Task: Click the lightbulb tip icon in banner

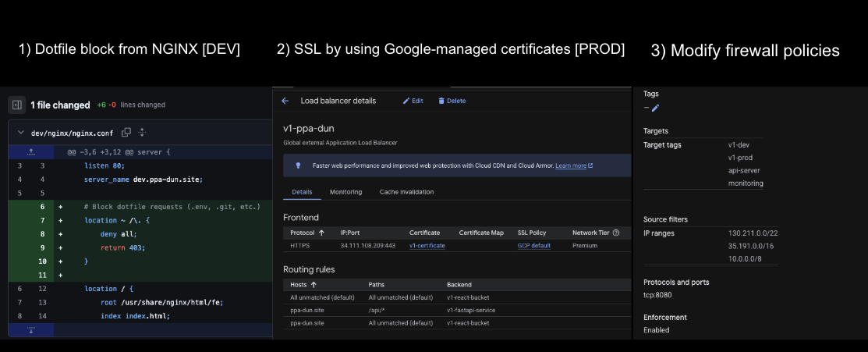Action: (x=297, y=165)
